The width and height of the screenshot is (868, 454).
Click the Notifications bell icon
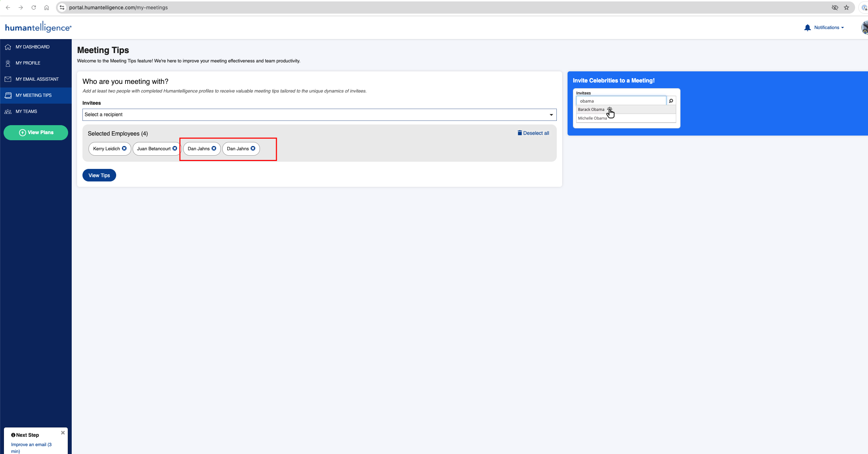(808, 27)
